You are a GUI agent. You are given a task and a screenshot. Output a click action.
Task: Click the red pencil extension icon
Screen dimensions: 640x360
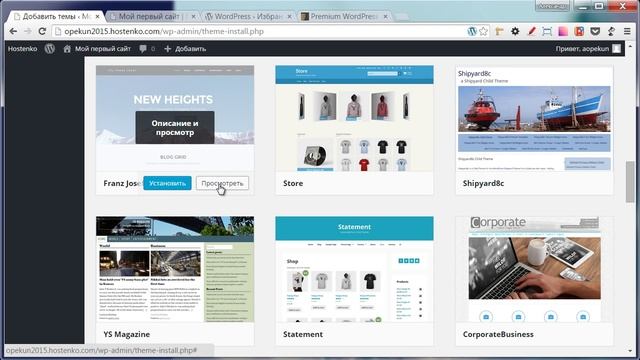coord(531,31)
